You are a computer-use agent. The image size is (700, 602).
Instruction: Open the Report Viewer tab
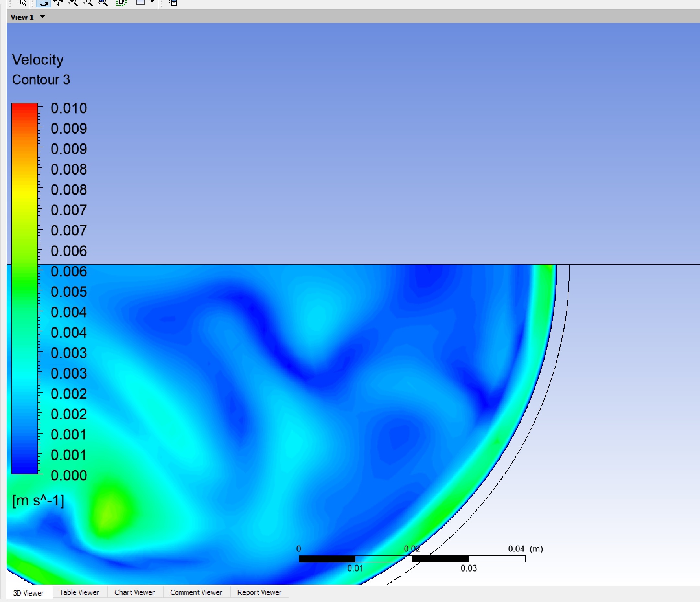[x=259, y=592]
